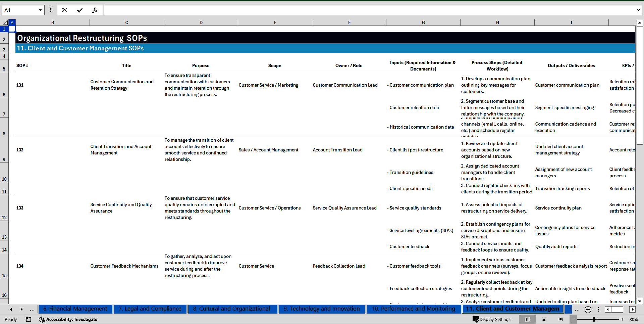Expand the formula bar
The width and height of the screenshot is (644, 324).
(x=638, y=10)
